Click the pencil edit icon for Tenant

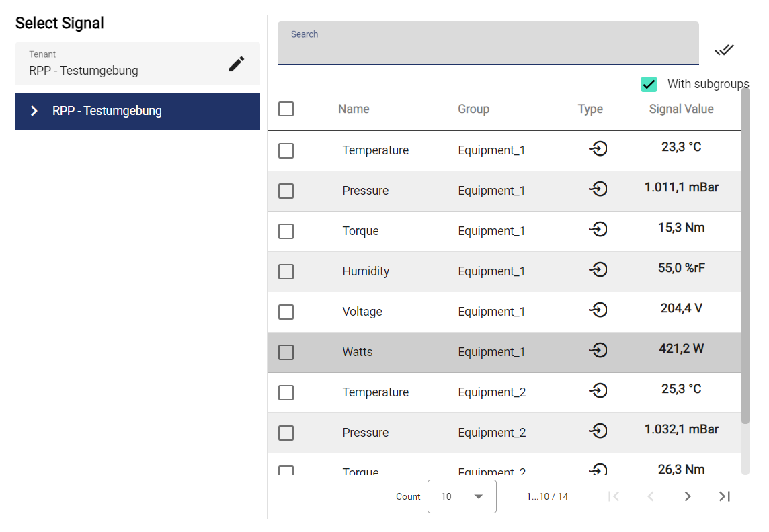[x=236, y=64]
